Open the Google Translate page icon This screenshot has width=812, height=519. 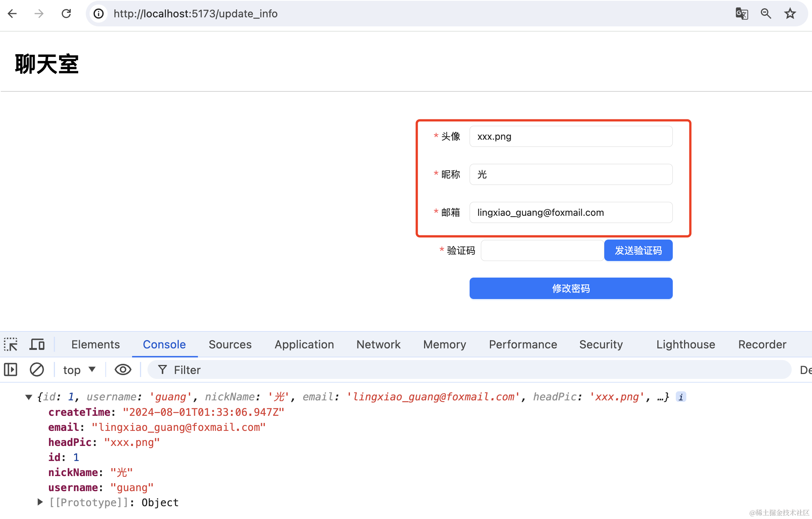pyautogui.click(x=742, y=14)
